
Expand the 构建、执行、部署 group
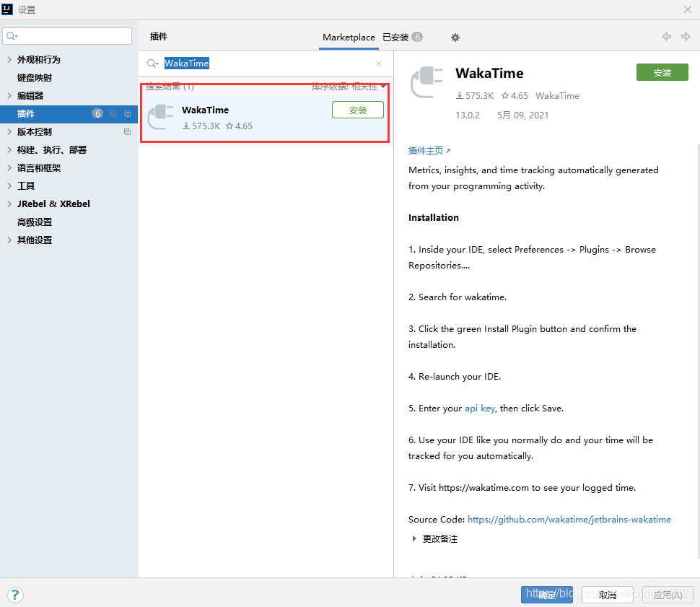(x=9, y=149)
